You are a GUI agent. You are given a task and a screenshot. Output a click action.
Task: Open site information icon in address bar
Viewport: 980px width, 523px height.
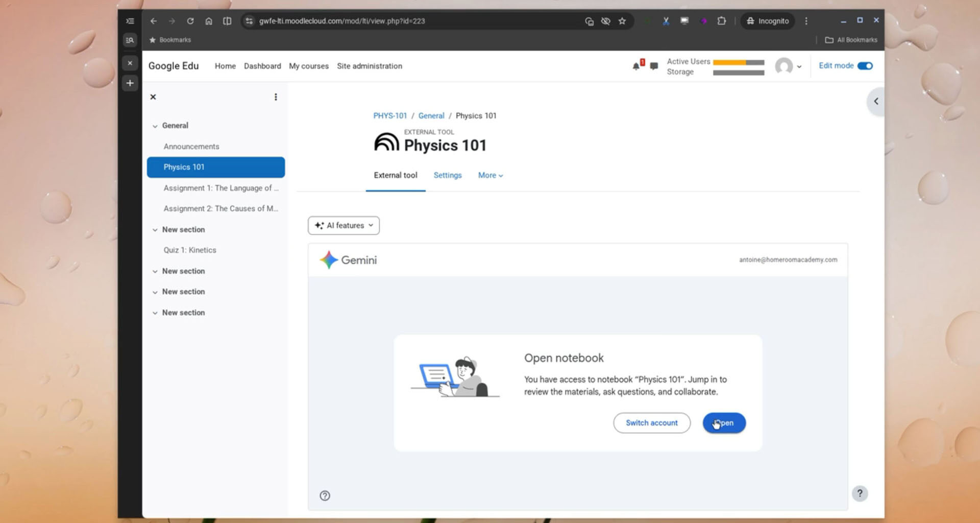[249, 21]
